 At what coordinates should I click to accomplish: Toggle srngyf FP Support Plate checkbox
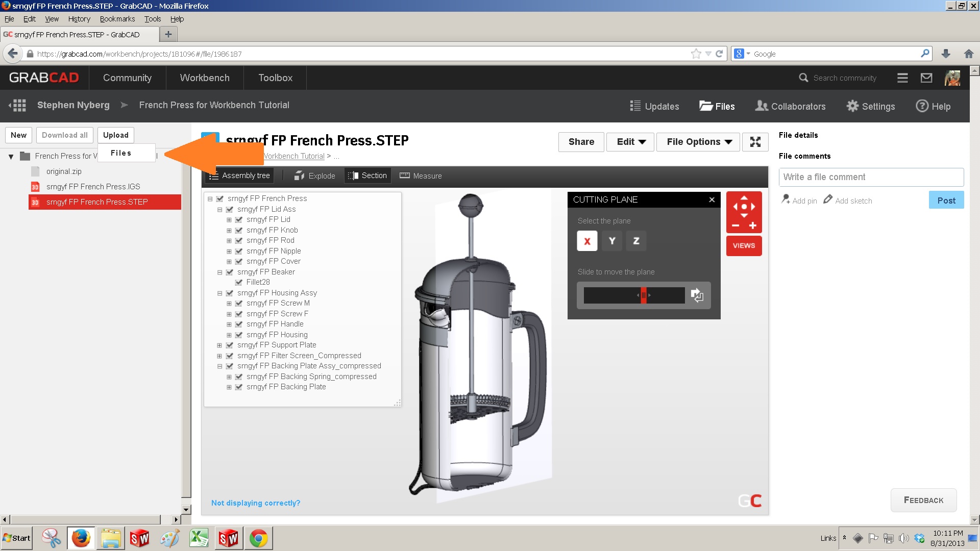pos(229,345)
